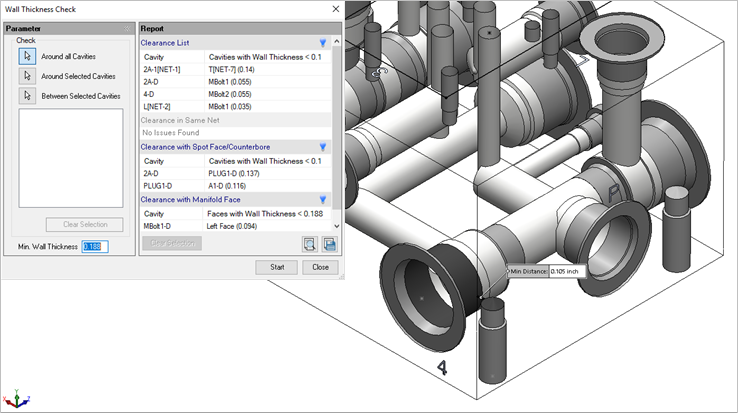Toggle the Manifold Face filter icon
Image resolution: width=738 pixels, height=413 pixels.
pyautogui.click(x=322, y=199)
